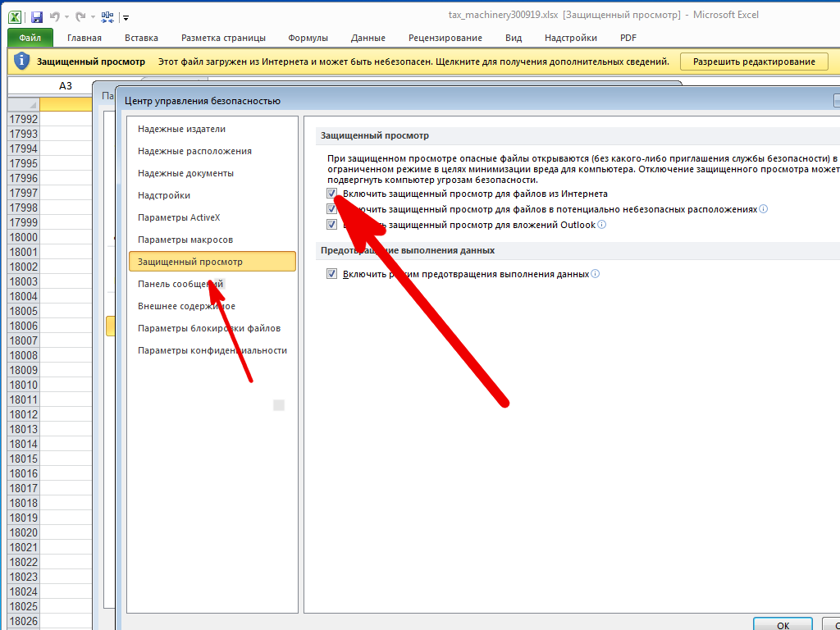Screen dimensions: 840x630
Task: Open the Файл tab
Action: [x=30, y=38]
